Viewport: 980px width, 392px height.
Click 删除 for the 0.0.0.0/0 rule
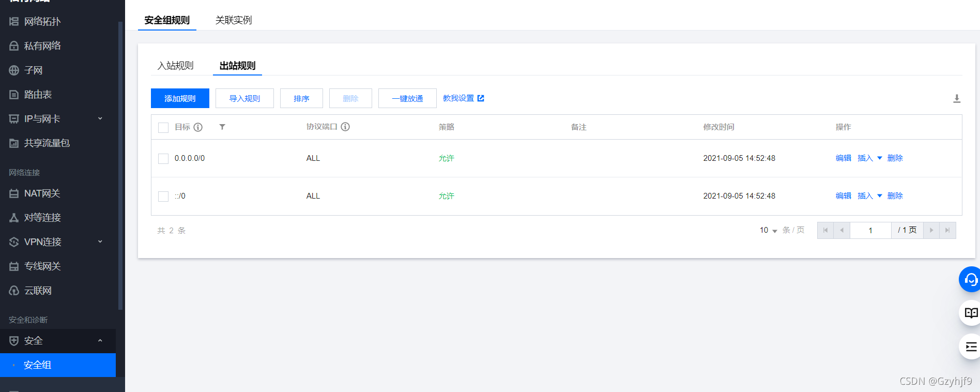pyautogui.click(x=895, y=158)
